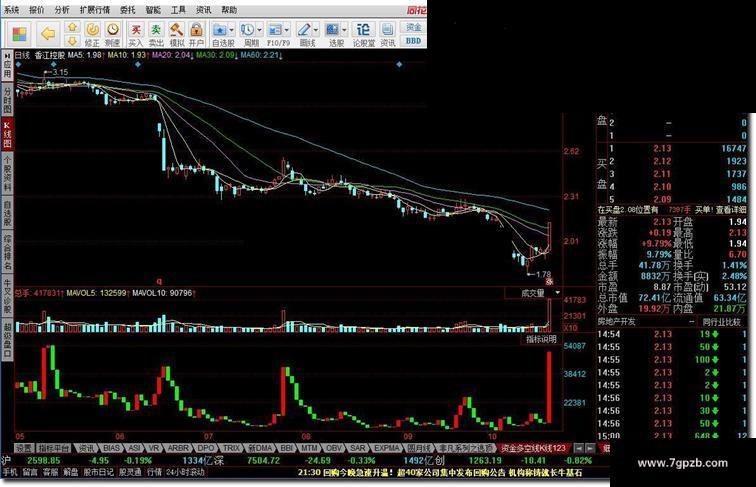Click the 指标说明 indicator description button
756x487 pixels.
point(541,339)
